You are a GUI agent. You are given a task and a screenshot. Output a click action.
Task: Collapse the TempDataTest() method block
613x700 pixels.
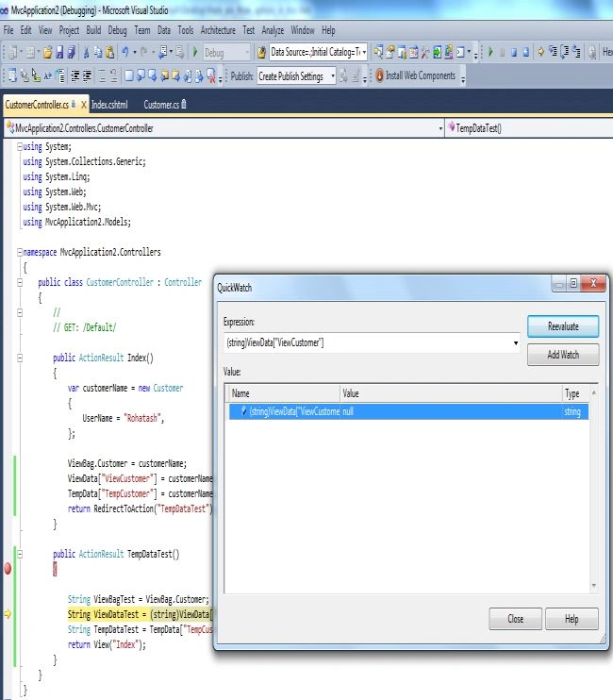[20, 554]
